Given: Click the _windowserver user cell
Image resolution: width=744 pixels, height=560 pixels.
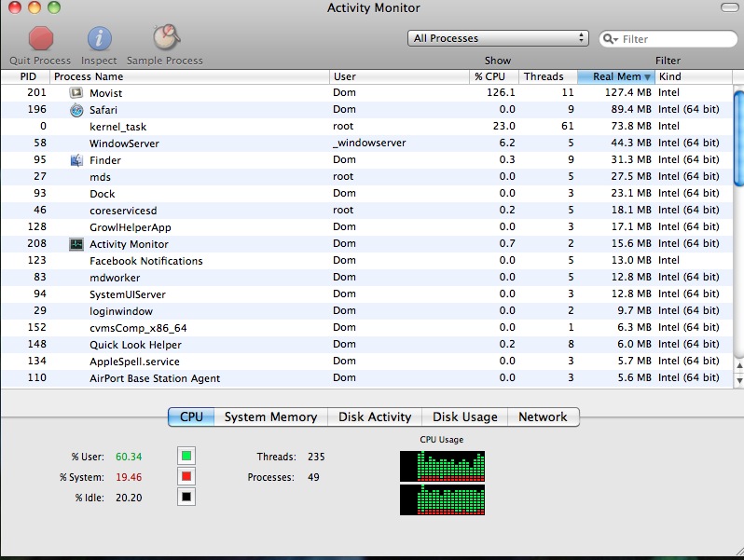Looking at the screenshot, I should click(369, 143).
